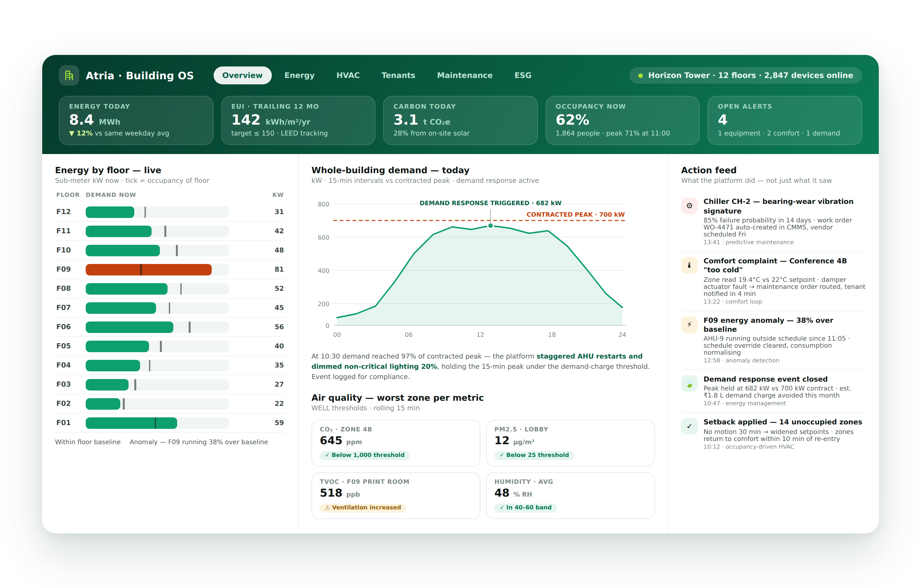Switch to the ESG tab
The image size is (921, 588).
tap(523, 75)
